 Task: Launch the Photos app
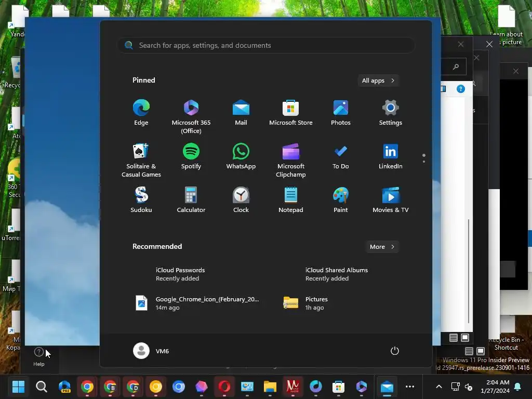(x=341, y=113)
